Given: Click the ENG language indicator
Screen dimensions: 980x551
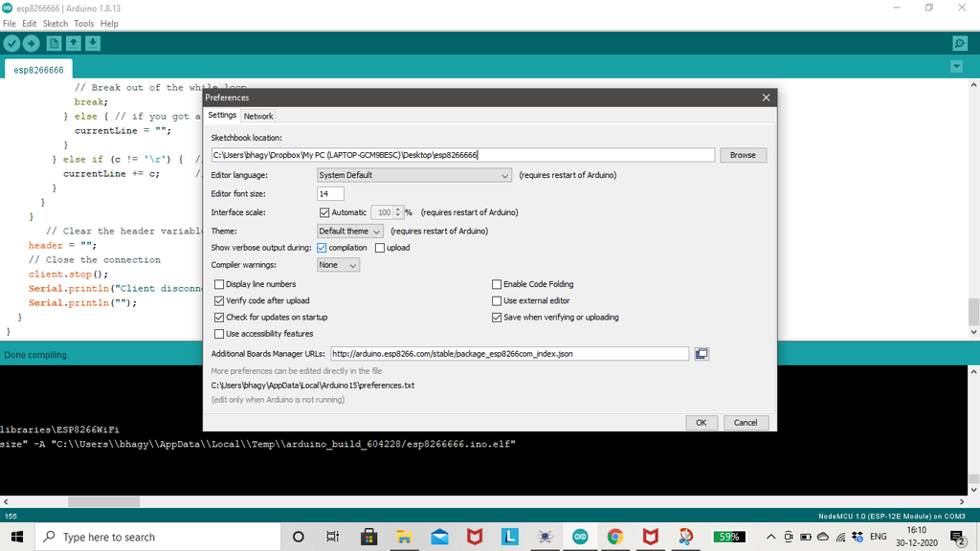Looking at the screenshot, I should click(x=879, y=537).
